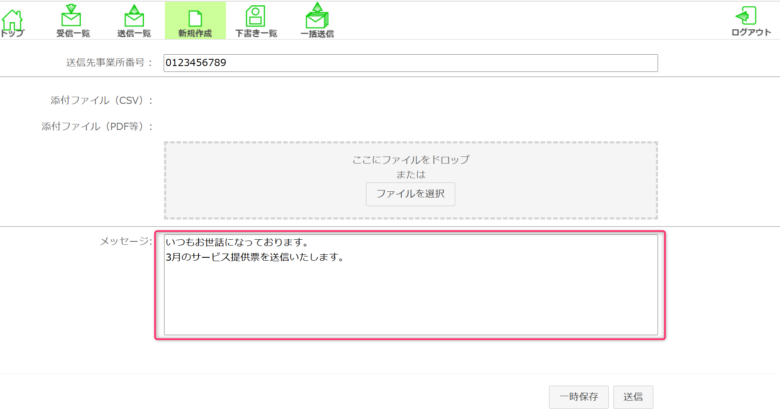Click the 一括送信 bulk send icon
Screen dimensions: 780x410
pos(317,16)
